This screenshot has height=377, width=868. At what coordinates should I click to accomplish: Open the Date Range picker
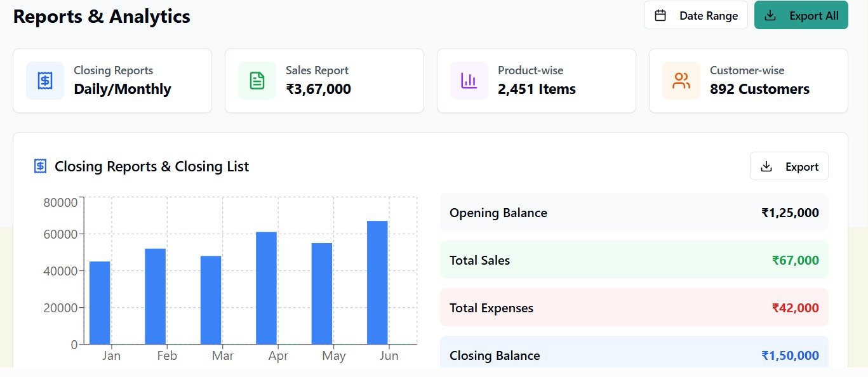(x=695, y=16)
